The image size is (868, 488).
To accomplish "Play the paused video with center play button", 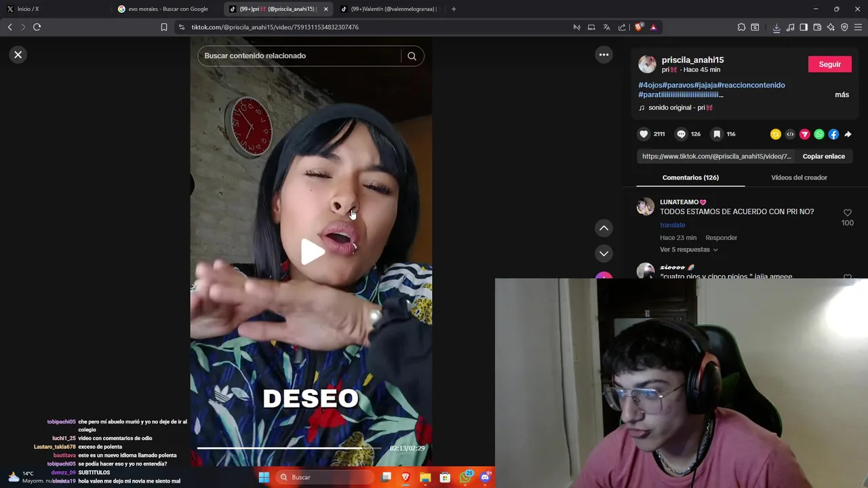I will pos(312,252).
